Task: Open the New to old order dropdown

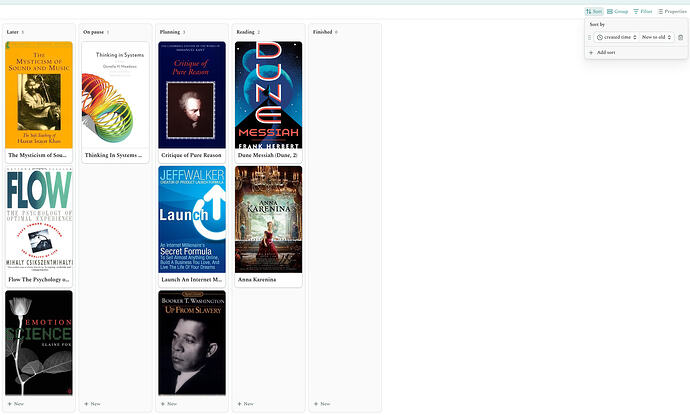Action: 657,37
